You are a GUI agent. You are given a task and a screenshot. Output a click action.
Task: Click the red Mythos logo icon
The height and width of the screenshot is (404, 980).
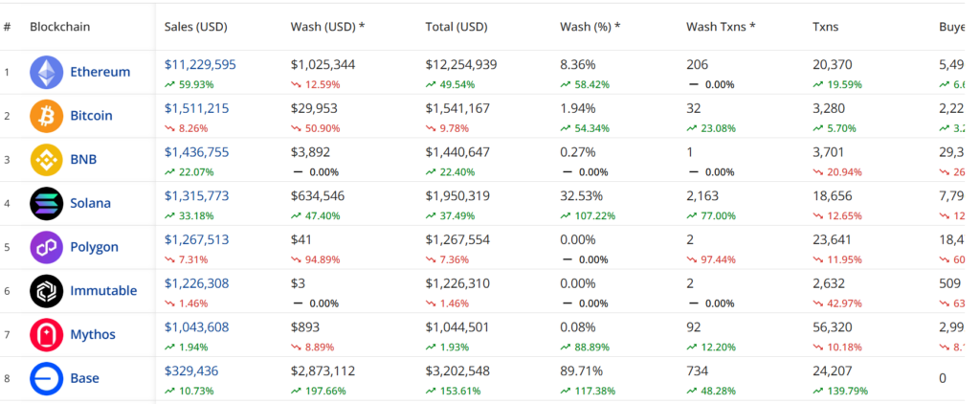46,334
